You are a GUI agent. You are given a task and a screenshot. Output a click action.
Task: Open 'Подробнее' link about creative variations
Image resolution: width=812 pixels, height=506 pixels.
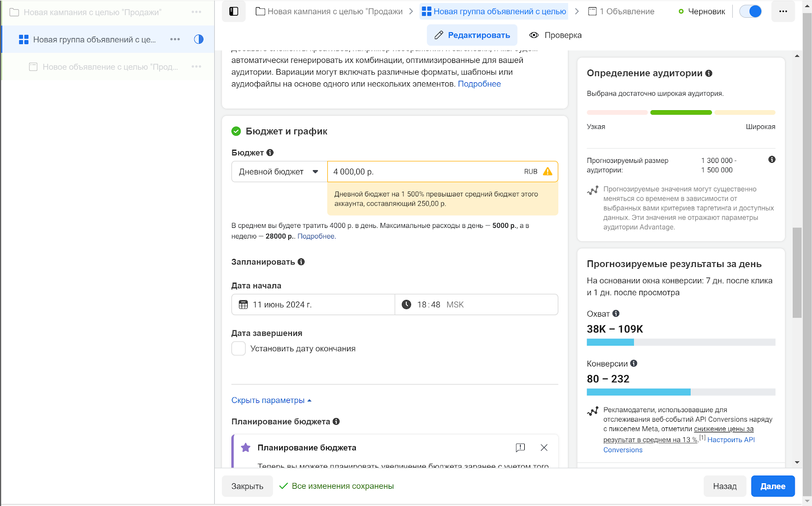point(479,84)
